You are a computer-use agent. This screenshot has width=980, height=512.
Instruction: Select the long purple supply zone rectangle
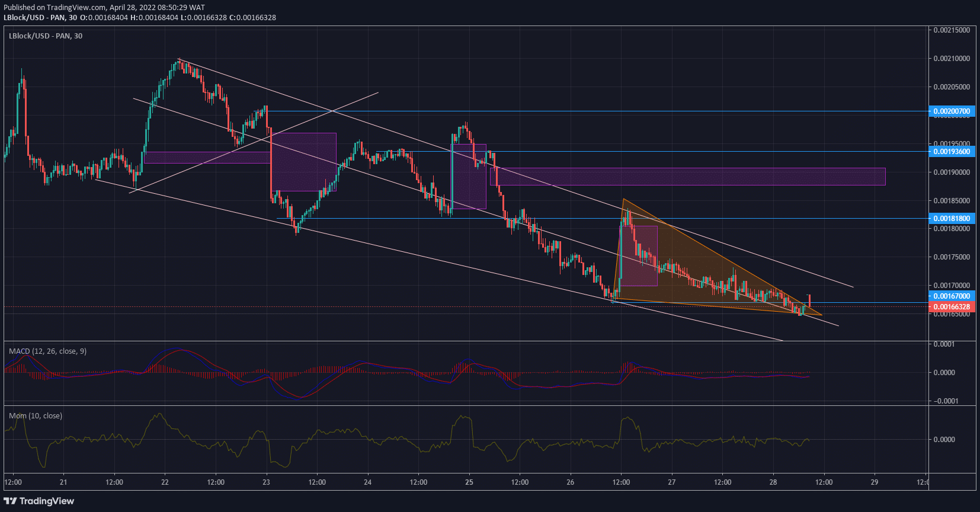pyautogui.click(x=688, y=177)
